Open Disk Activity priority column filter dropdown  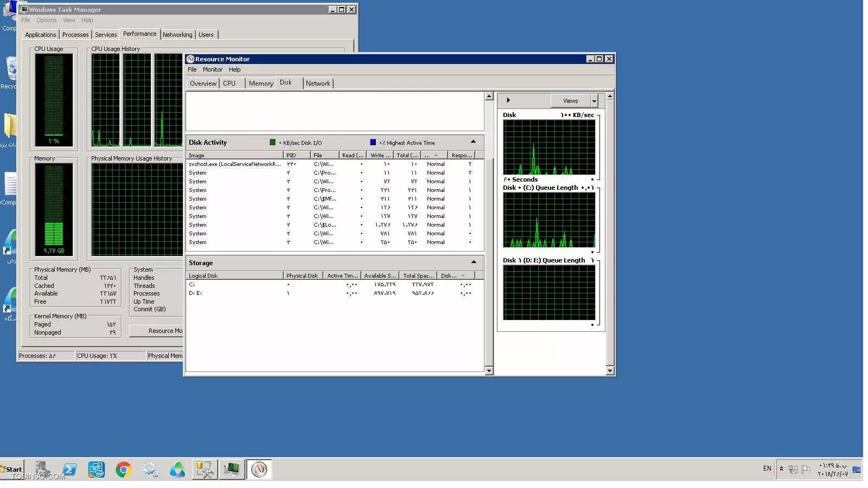pos(436,156)
